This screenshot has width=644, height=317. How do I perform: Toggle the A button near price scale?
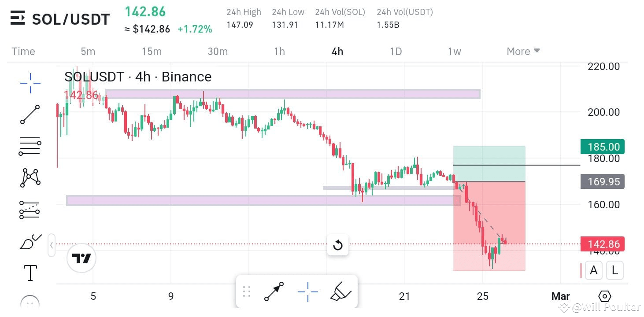coord(593,270)
